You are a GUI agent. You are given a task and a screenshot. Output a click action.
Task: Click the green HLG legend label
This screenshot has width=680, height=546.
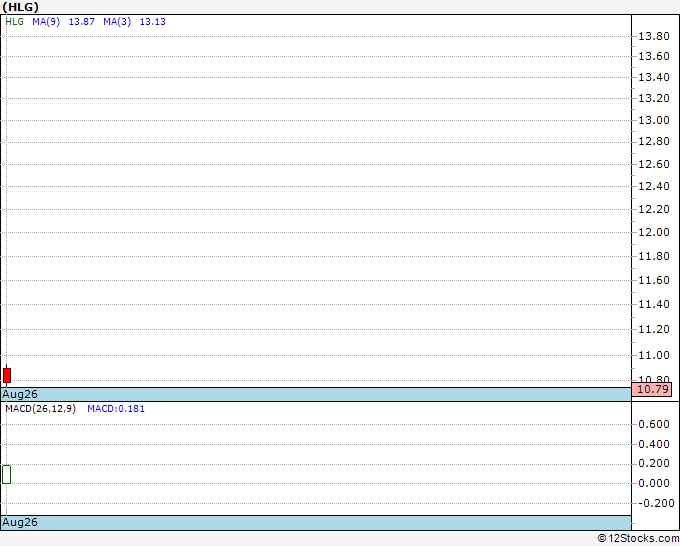tap(14, 22)
